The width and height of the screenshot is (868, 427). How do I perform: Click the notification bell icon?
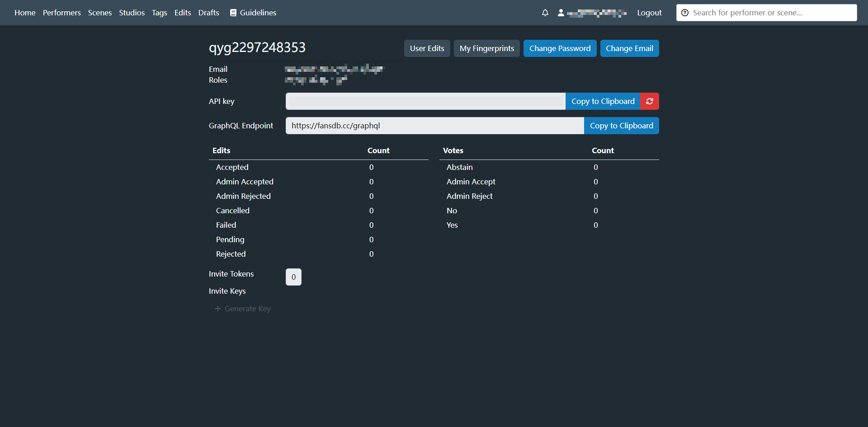click(545, 13)
